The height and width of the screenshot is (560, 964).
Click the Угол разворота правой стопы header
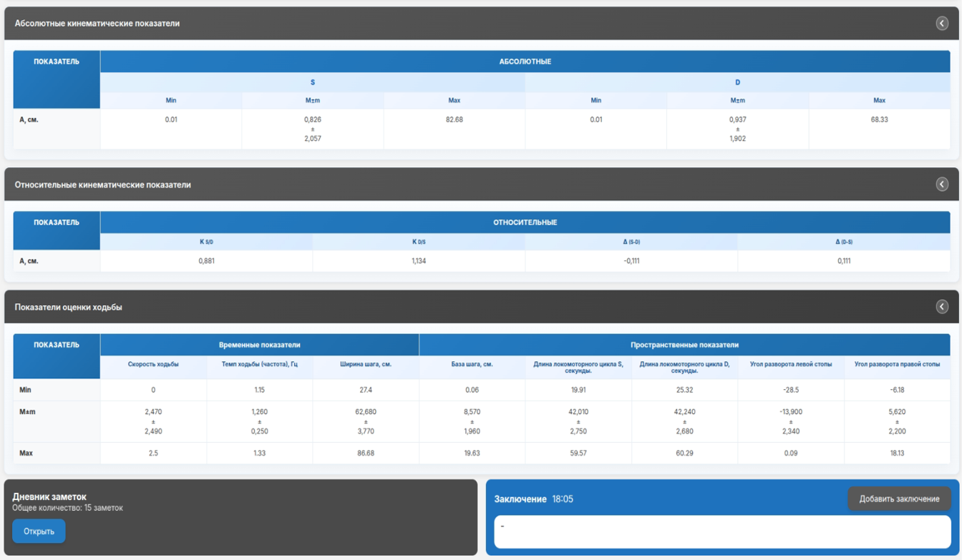[897, 365]
